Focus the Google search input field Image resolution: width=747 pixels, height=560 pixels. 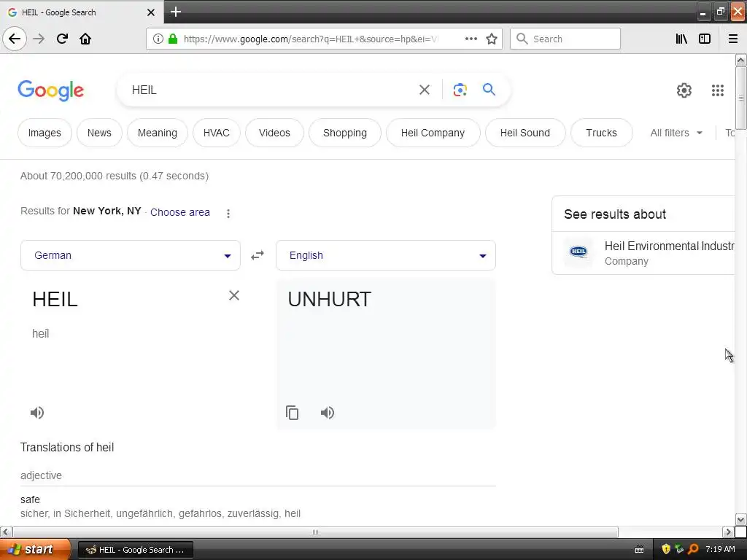click(x=271, y=90)
